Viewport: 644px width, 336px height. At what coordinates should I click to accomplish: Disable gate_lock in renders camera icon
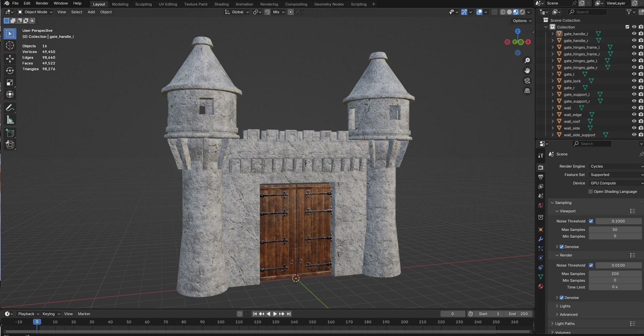pos(641,81)
